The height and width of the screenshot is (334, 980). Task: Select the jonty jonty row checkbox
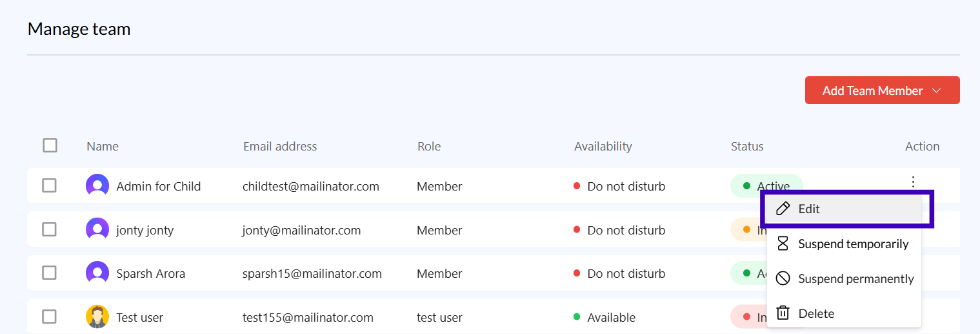(x=50, y=230)
